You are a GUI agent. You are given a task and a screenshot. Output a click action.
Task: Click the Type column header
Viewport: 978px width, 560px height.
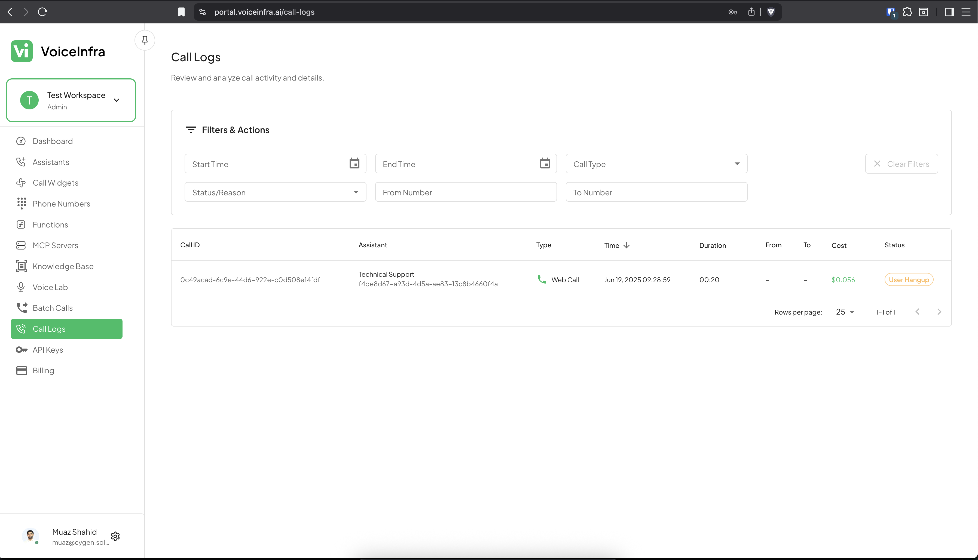544,245
